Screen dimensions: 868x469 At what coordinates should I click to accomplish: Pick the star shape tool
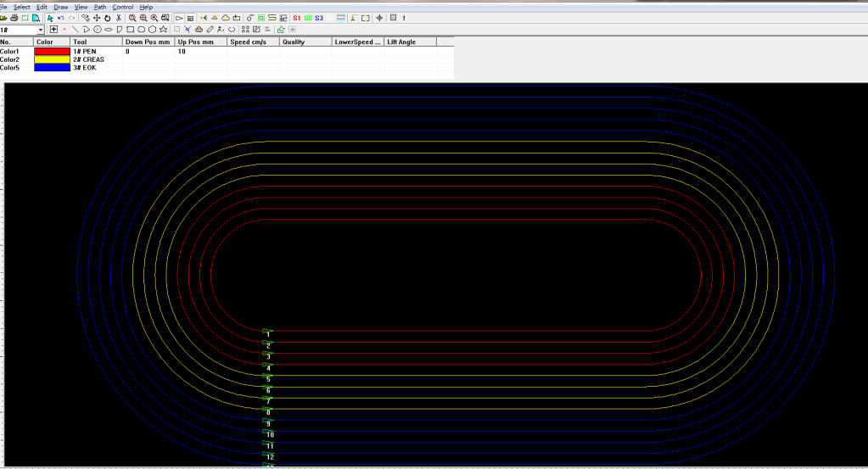pyautogui.click(x=162, y=30)
